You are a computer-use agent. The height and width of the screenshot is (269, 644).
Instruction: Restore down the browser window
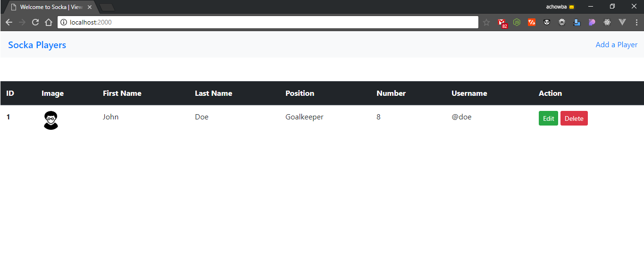tap(612, 7)
